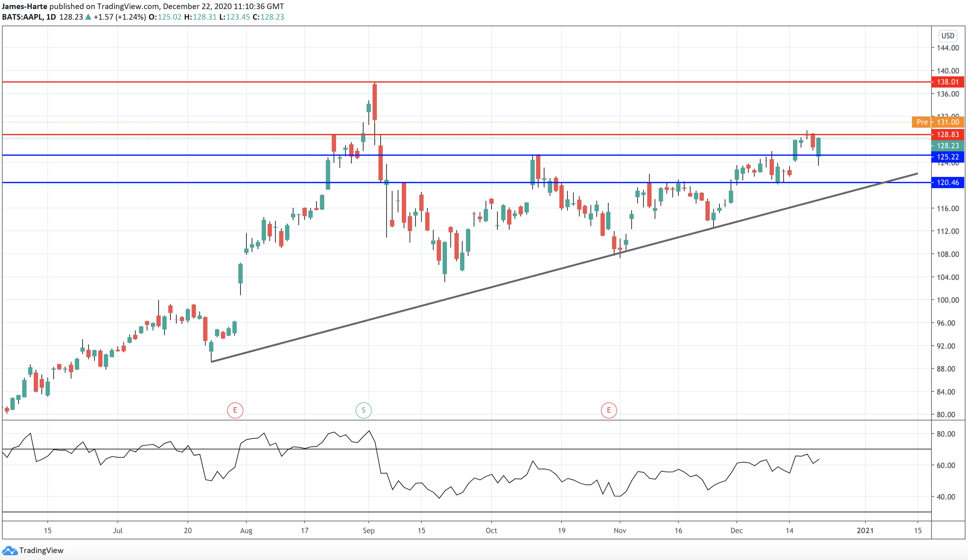The height and width of the screenshot is (560, 968).
Task: Click the 2021 label on time axis
Action: (865, 530)
